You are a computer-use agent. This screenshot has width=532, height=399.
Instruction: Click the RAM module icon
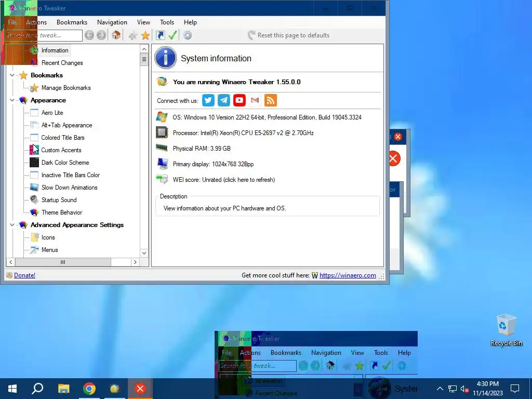point(162,148)
